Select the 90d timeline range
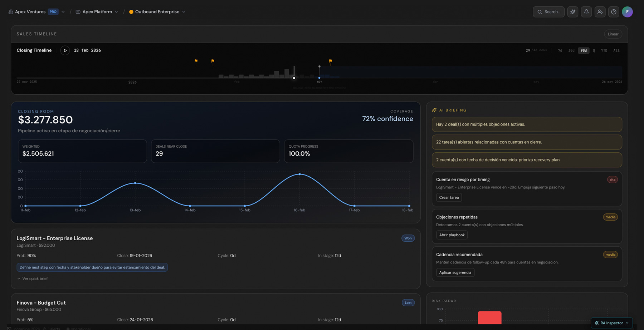The image size is (644, 330). [584, 50]
